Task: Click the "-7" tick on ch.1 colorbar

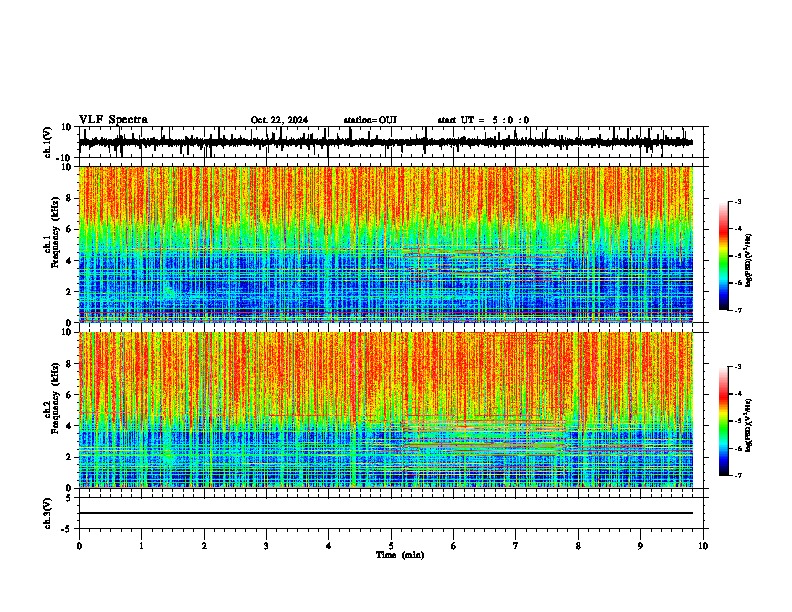Action: tap(737, 310)
